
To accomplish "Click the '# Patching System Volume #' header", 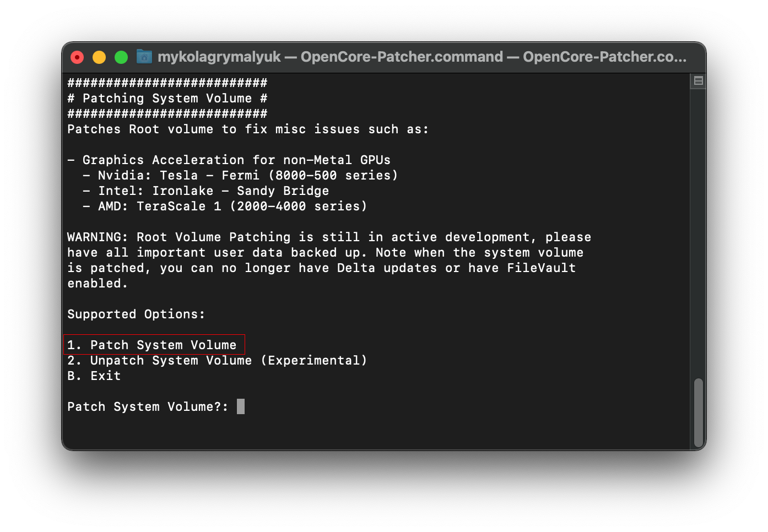I will (167, 98).
